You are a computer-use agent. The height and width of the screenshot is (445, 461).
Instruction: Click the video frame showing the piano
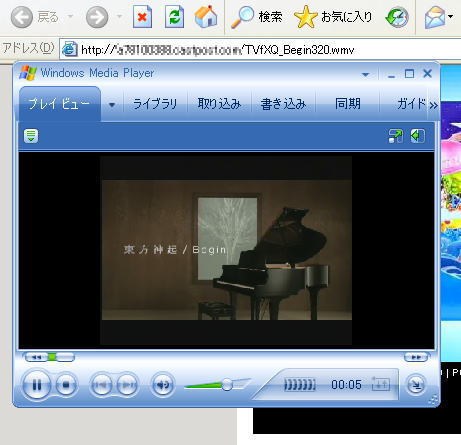click(226, 250)
